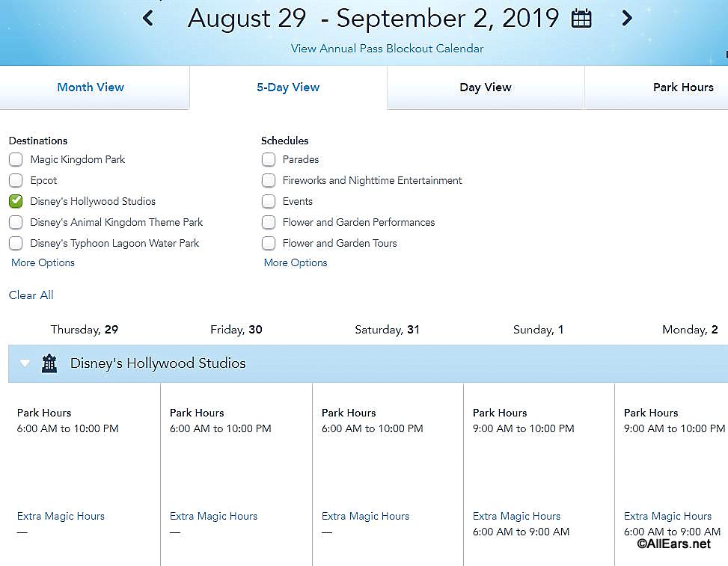
Task: Open Thursday's Extra Magic Hours link
Action: pyautogui.click(x=61, y=516)
